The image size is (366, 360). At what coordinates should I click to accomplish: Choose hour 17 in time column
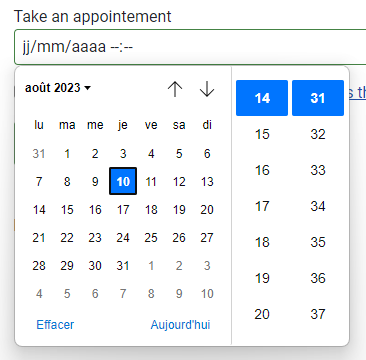262,206
